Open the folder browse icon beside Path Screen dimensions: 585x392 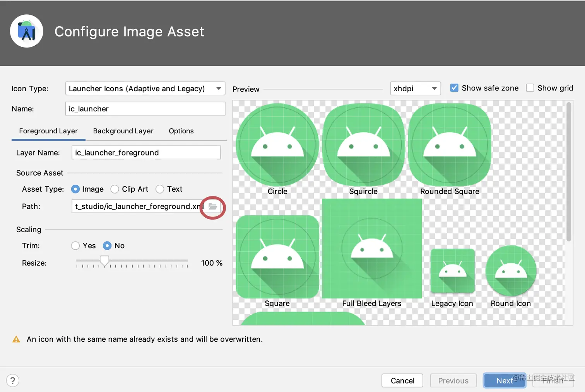[x=213, y=206]
